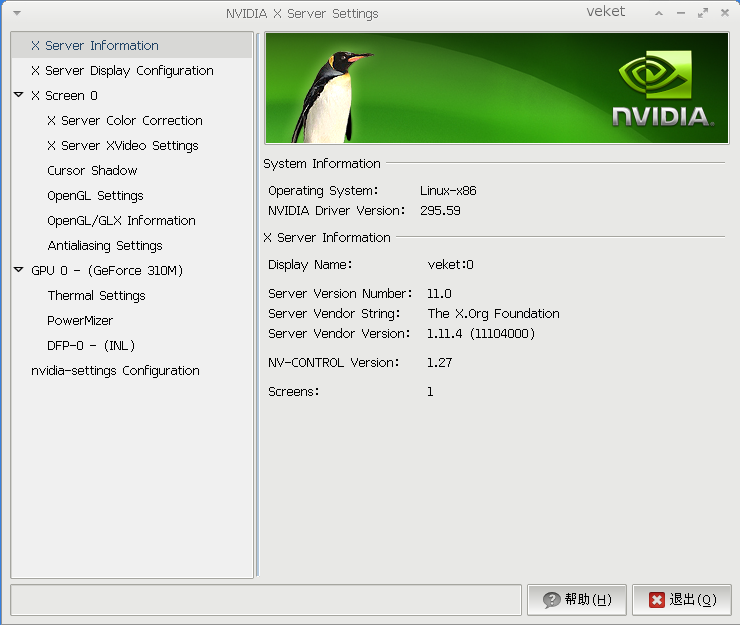This screenshot has width=740, height=625.
Task: Open X Server Display Configuration
Action: click(x=122, y=71)
